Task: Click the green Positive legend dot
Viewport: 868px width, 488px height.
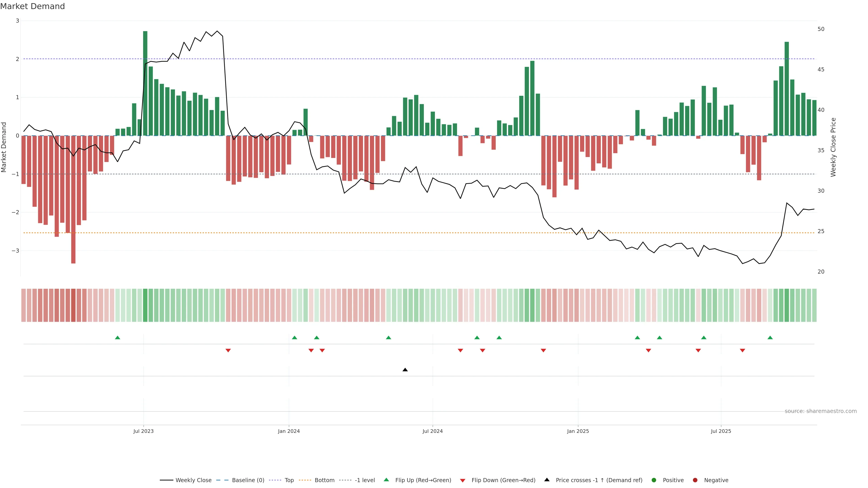Action: (654, 480)
